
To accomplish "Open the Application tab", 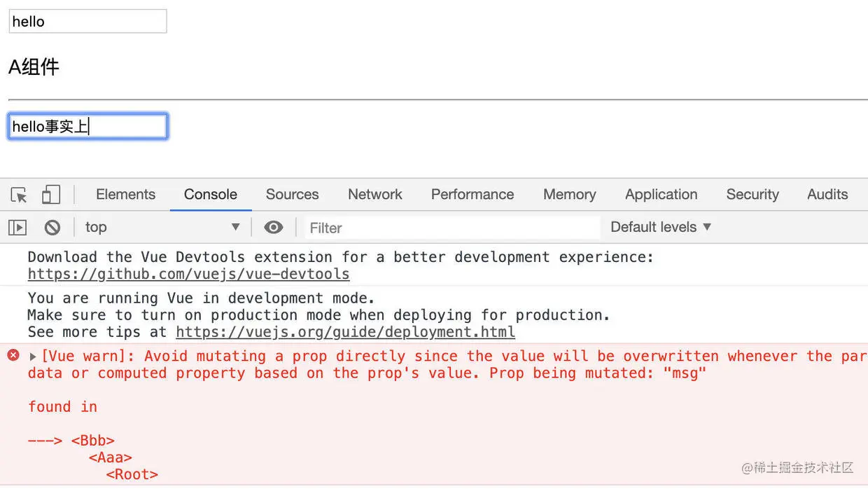I will 661,195.
